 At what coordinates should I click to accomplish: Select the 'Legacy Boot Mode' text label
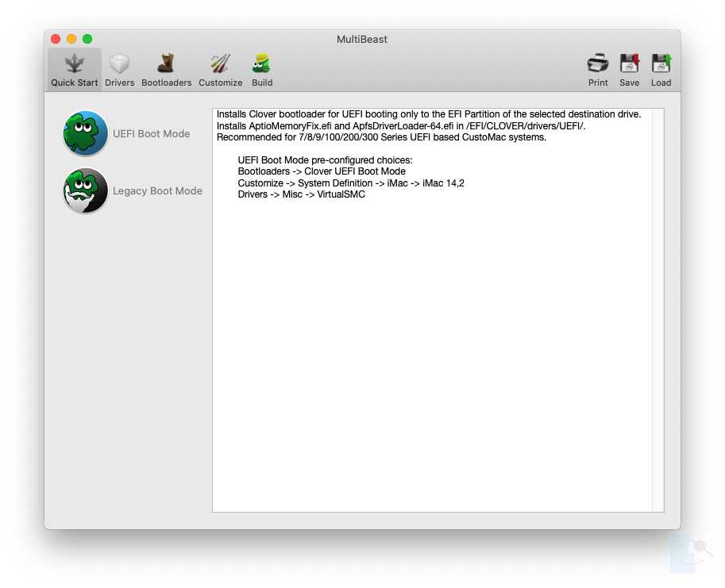point(157,191)
